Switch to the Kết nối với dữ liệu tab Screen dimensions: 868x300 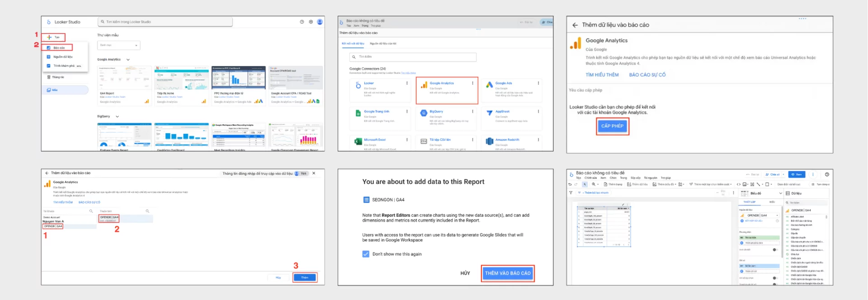click(x=353, y=44)
